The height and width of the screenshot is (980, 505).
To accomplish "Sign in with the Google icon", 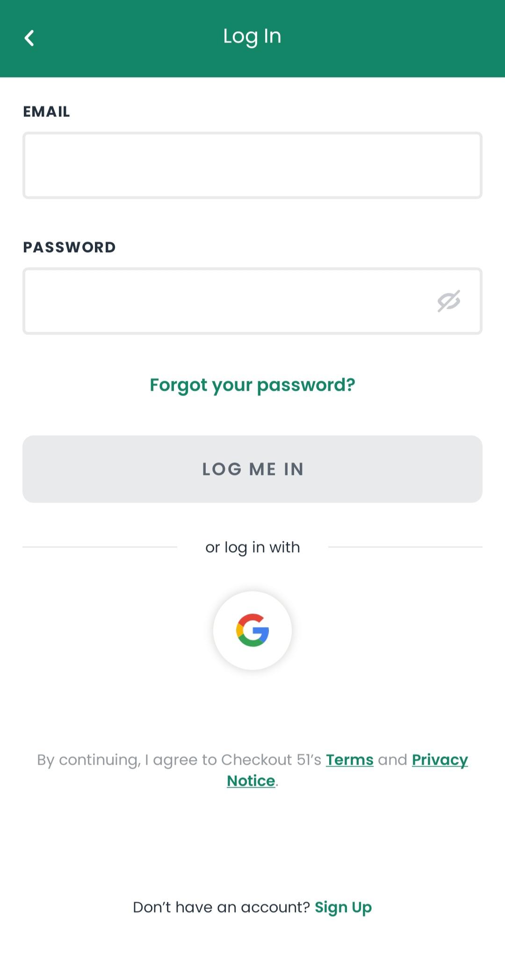I will point(252,630).
